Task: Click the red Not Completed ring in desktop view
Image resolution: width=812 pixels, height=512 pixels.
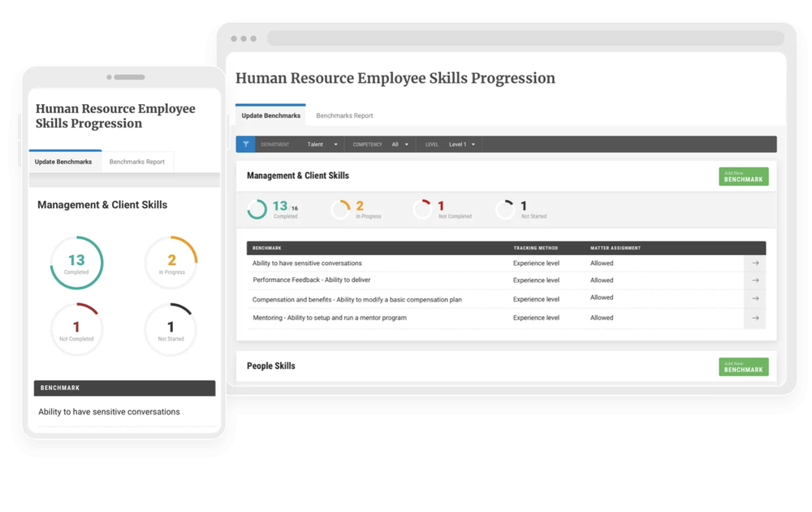Action: click(422, 210)
